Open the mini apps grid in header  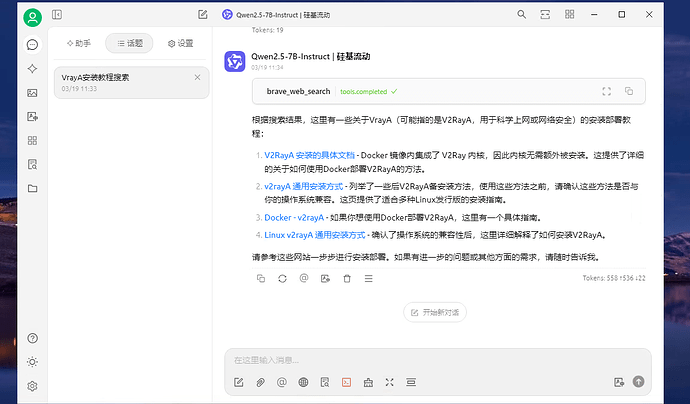tap(569, 15)
